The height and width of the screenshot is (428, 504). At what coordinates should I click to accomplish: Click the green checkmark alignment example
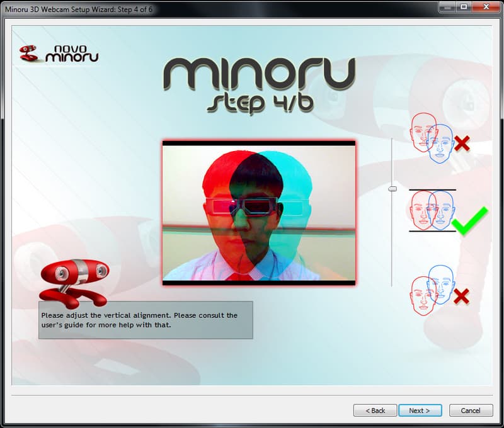470,220
